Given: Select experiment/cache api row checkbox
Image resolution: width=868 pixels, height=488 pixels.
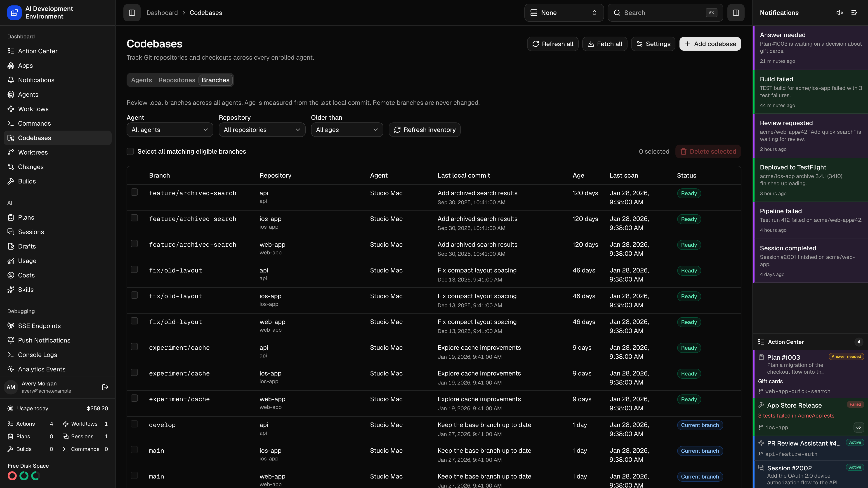Looking at the screenshot, I should click(134, 347).
